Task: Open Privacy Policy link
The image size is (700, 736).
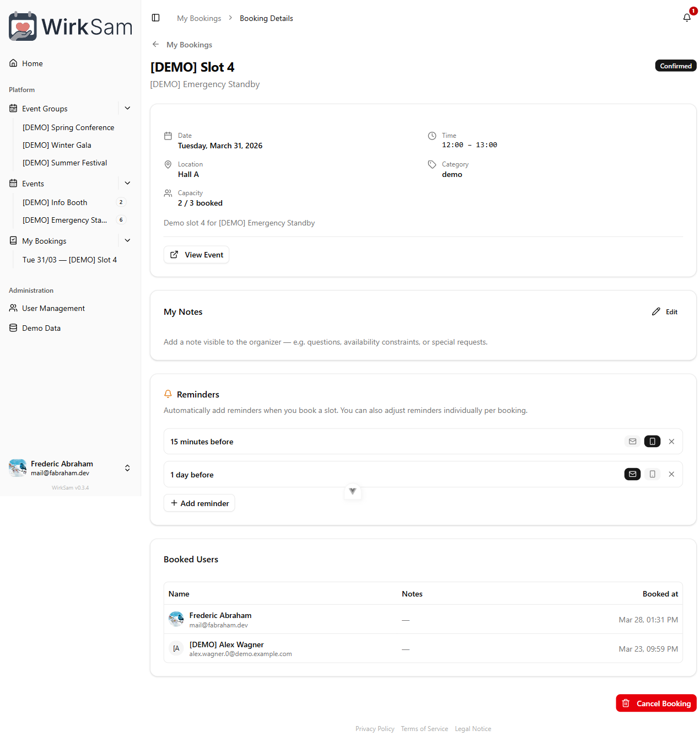Action: (x=375, y=729)
